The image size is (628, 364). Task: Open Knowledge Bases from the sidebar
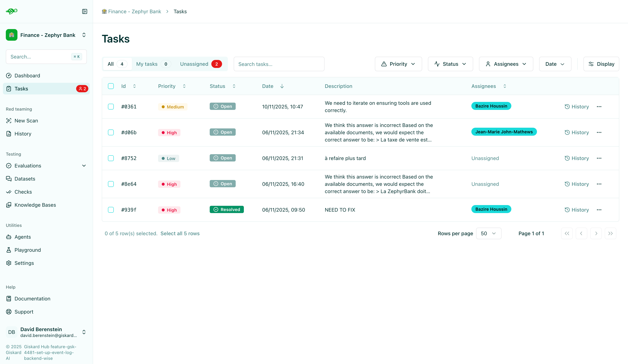(x=35, y=205)
